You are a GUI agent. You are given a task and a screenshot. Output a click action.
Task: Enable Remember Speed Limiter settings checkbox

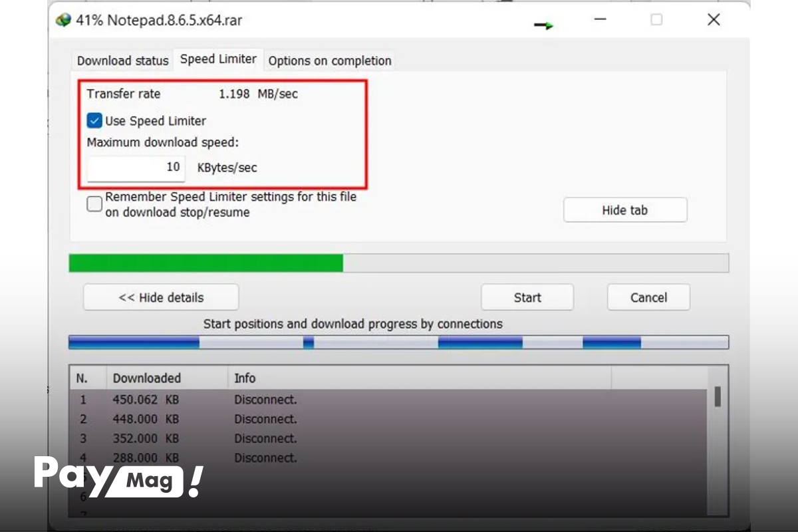click(x=94, y=204)
